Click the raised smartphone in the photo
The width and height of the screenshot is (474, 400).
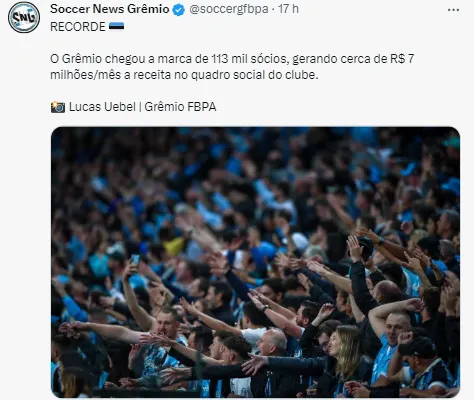coord(135,260)
